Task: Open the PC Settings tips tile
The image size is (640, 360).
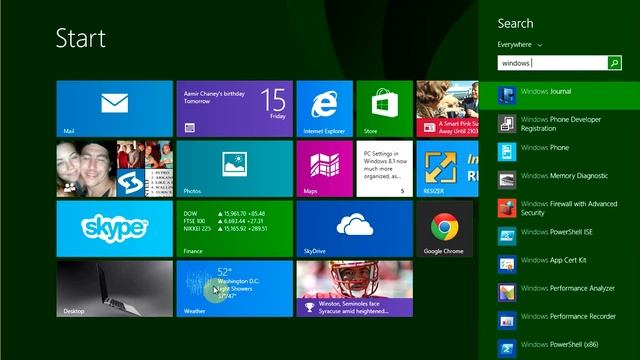Action: coord(384,169)
